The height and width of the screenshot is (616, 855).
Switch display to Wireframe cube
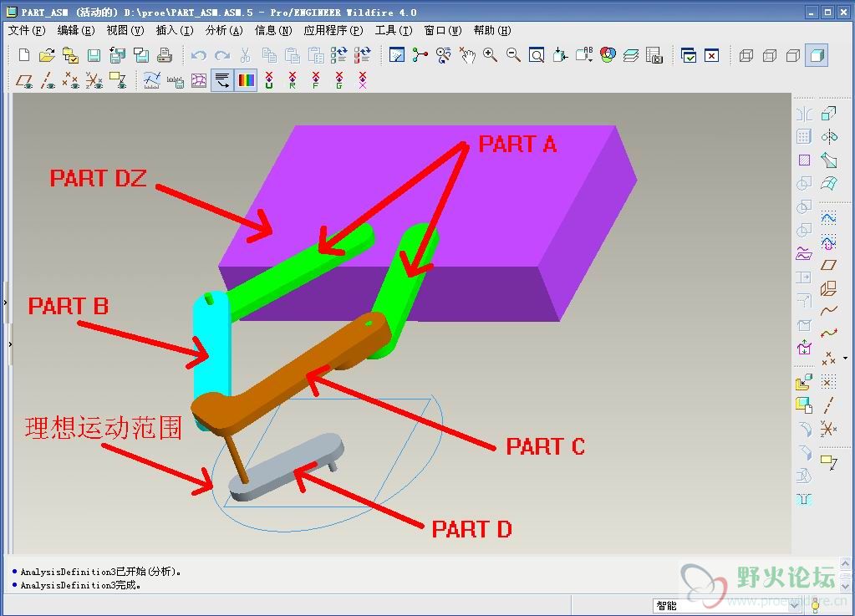746,55
